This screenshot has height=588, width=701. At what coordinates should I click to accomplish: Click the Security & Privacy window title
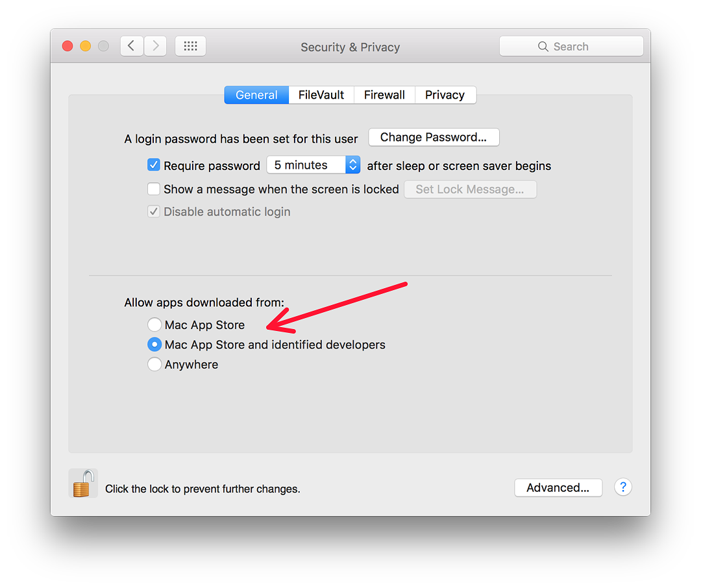[350, 47]
